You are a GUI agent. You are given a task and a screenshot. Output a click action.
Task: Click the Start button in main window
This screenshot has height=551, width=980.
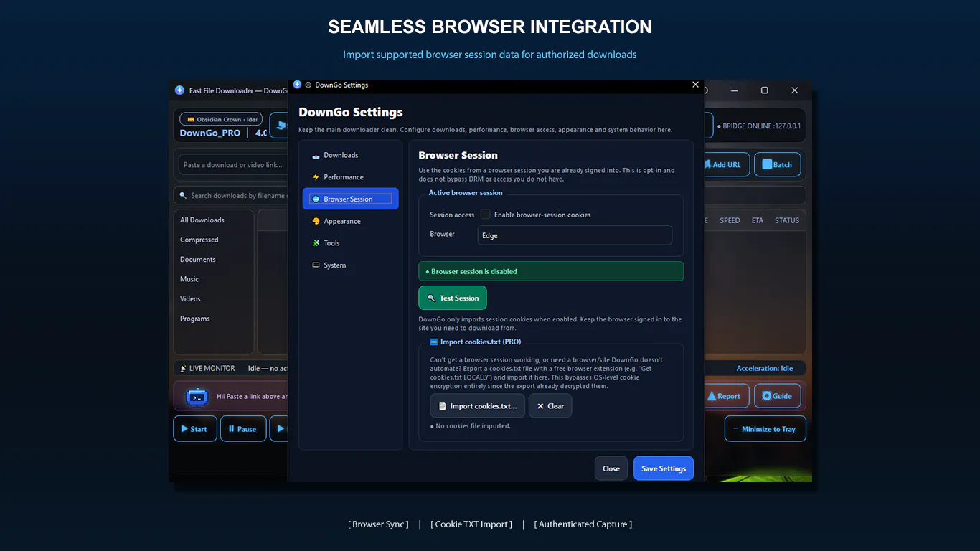[x=195, y=429]
